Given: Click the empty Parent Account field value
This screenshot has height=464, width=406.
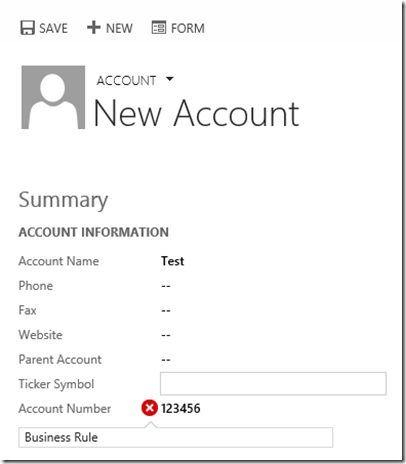Looking at the screenshot, I should (x=166, y=360).
